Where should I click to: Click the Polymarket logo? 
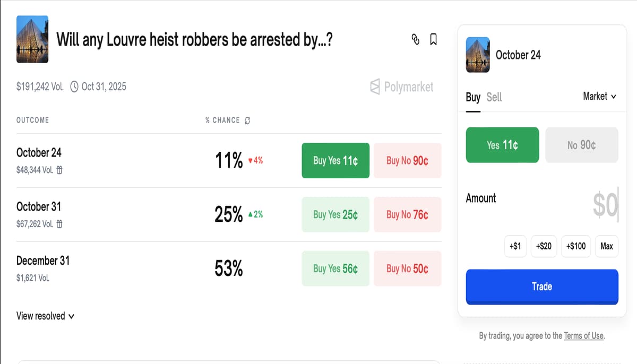click(x=401, y=86)
